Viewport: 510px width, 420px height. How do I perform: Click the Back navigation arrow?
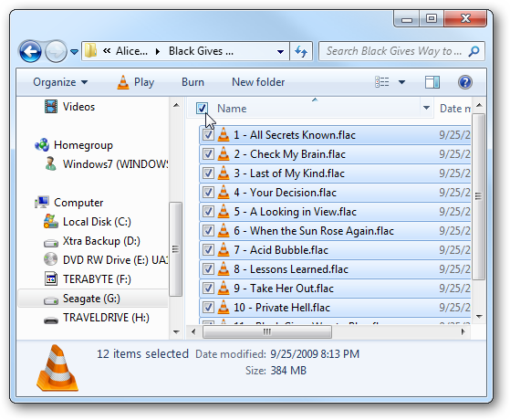(30, 51)
